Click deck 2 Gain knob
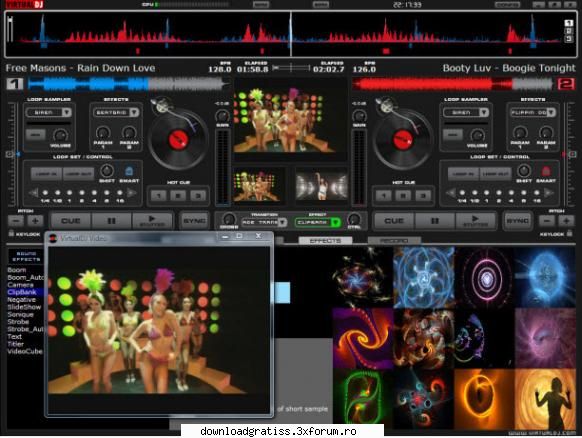Image resolution: width=582 pixels, height=438 pixels. click(359, 116)
